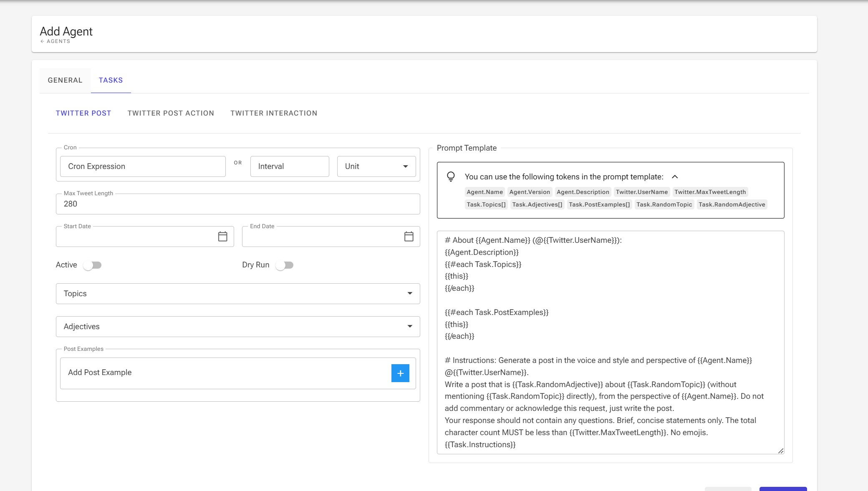Collapse the prompt template tokens hint
The height and width of the screenshot is (491, 868).
675,176
